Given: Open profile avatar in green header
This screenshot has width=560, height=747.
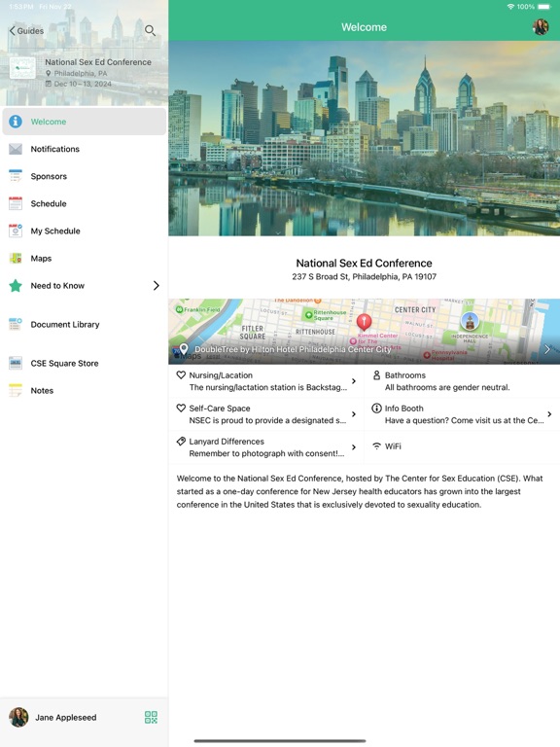Looking at the screenshot, I should tap(541, 27).
